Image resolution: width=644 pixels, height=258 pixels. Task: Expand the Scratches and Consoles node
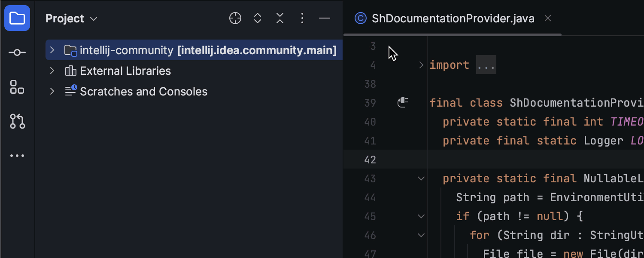[52, 91]
